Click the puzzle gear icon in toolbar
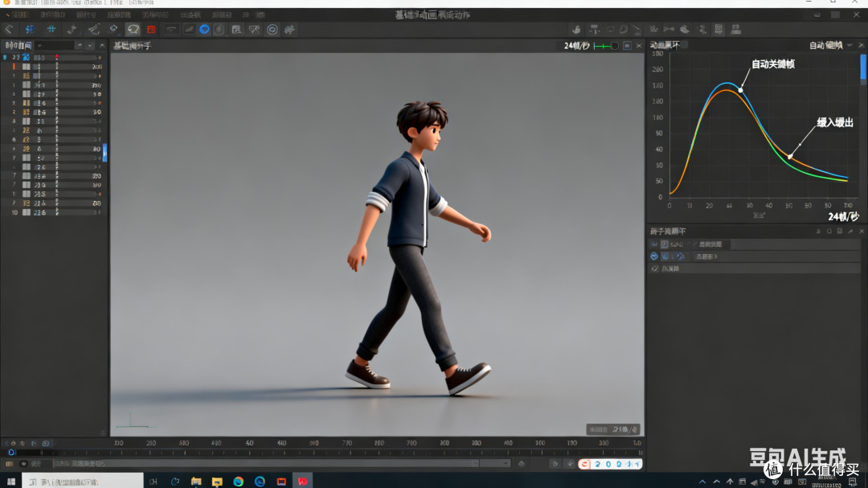868x488 pixels. click(x=289, y=30)
